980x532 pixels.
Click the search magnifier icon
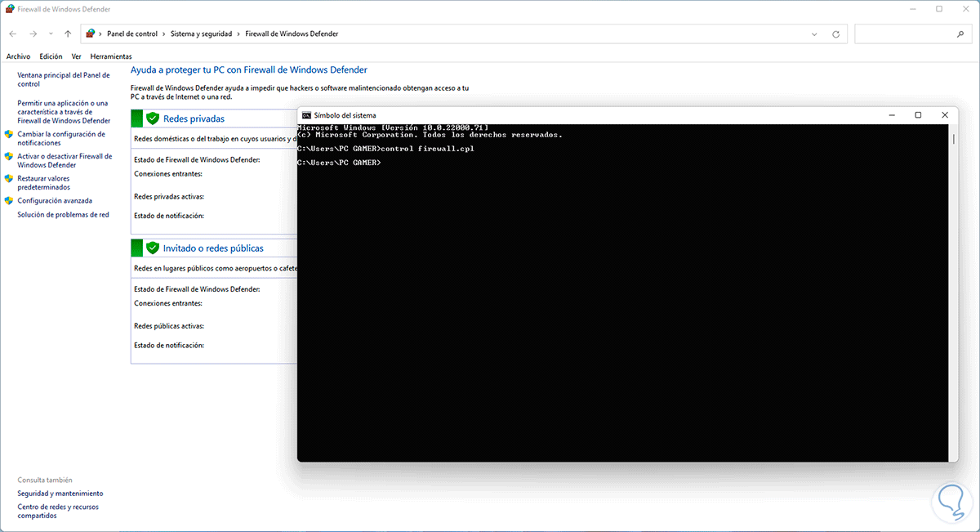click(x=961, y=34)
